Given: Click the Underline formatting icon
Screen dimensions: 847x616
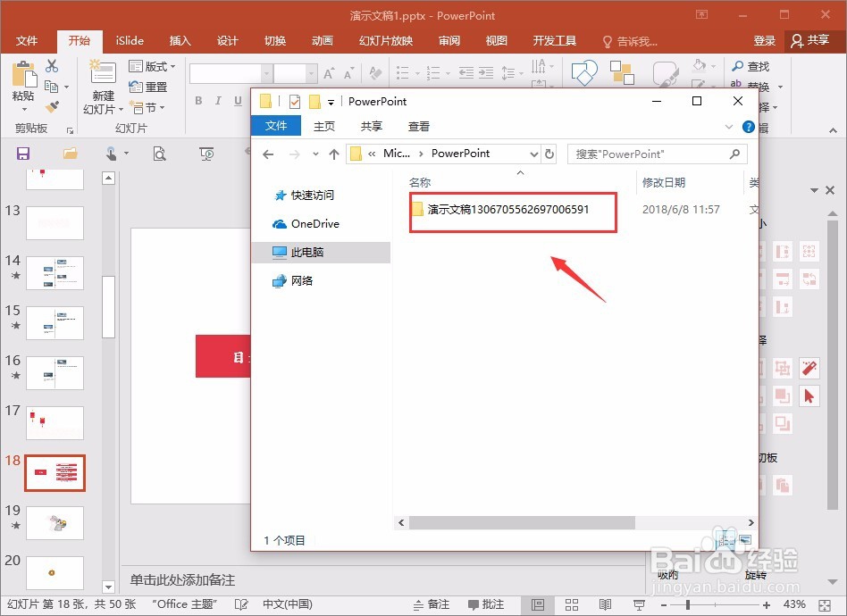Looking at the screenshot, I should click(x=238, y=100).
